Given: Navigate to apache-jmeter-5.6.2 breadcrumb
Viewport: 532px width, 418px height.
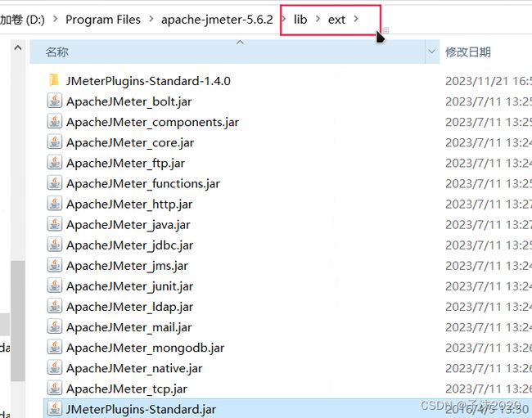Looking at the screenshot, I should (217, 20).
